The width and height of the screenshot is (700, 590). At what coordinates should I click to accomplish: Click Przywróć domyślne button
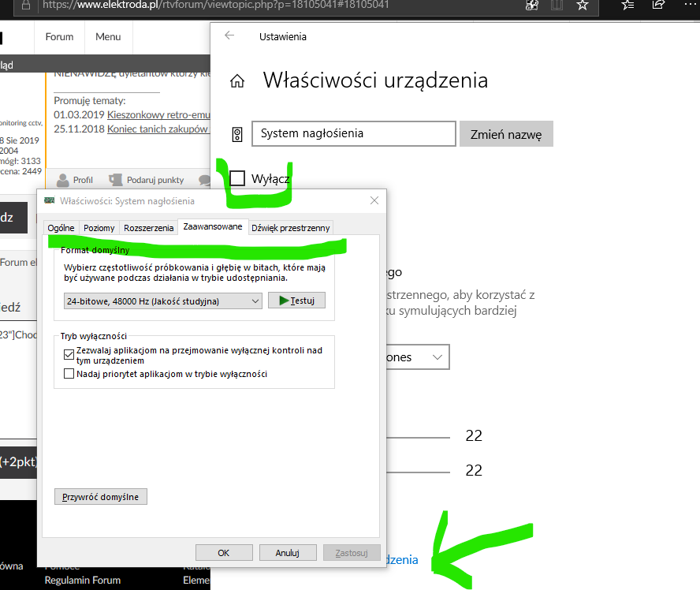[100, 497]
